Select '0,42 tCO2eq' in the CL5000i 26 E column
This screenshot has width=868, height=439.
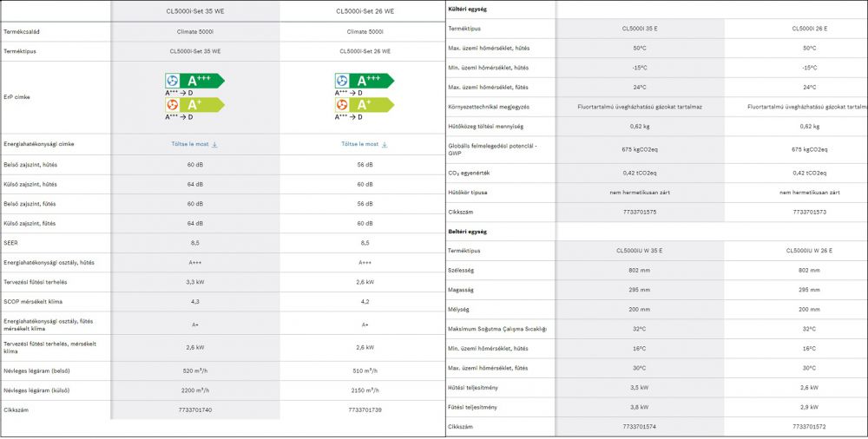coord(809,174)
